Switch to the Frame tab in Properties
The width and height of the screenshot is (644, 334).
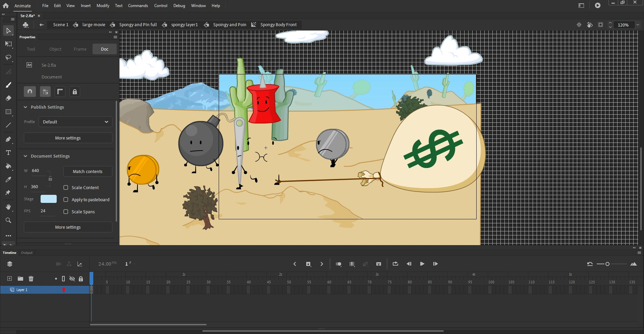(80, 49)
